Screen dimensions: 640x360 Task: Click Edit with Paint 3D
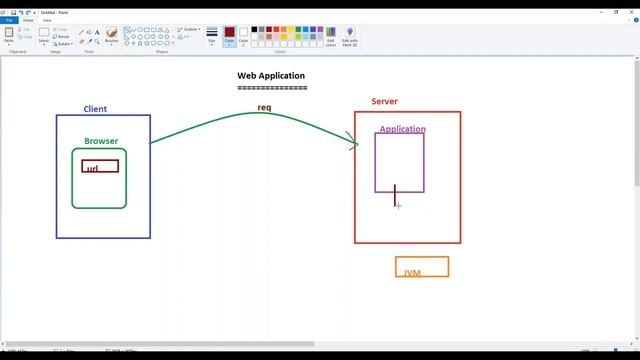[x=350, y=36]
